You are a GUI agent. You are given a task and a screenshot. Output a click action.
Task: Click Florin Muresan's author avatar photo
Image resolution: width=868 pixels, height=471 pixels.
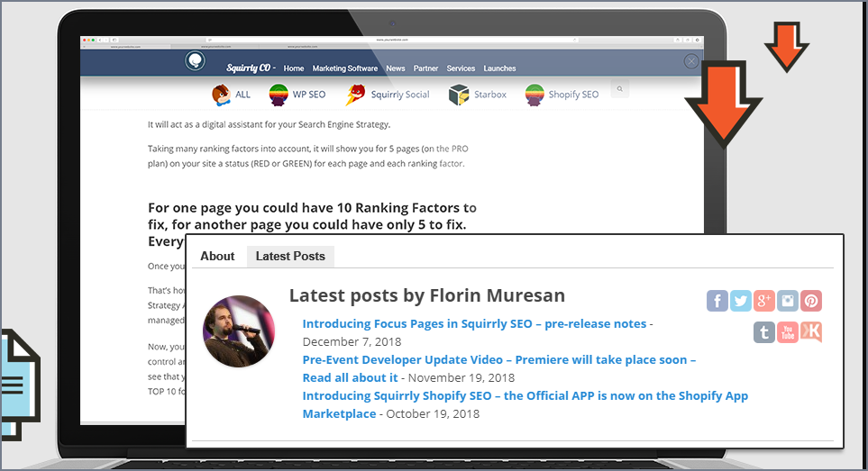point(239,331)
